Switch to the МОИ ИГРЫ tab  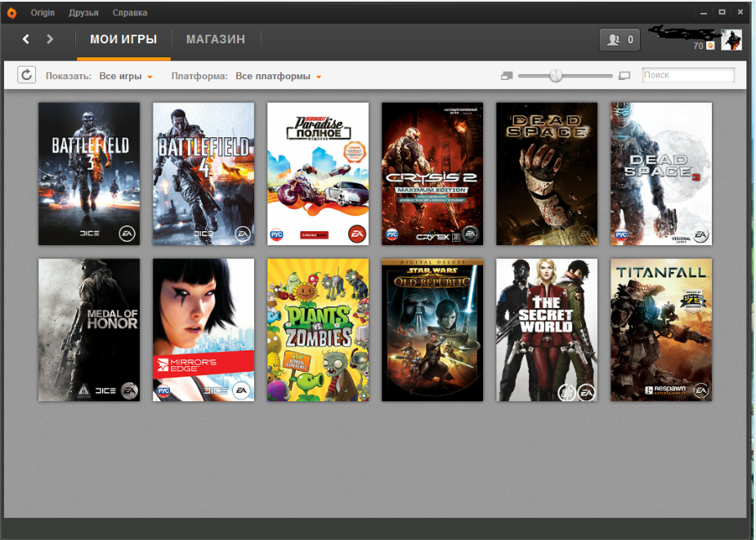click(x=123, y=39)
